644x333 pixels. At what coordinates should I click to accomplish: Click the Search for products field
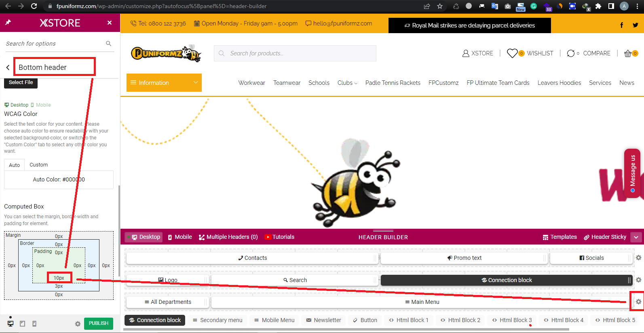[x=295, y=53]
